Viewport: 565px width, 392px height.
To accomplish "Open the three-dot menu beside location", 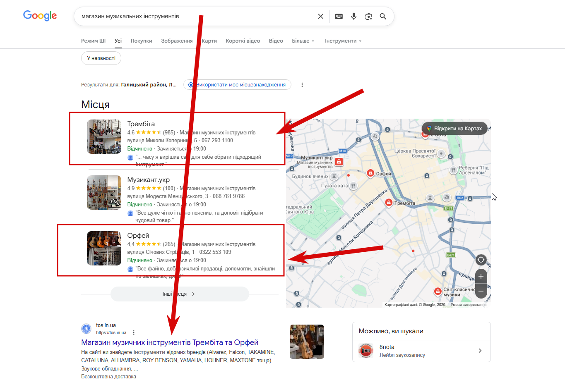I will pyautogui.click(x=302, y=85).
